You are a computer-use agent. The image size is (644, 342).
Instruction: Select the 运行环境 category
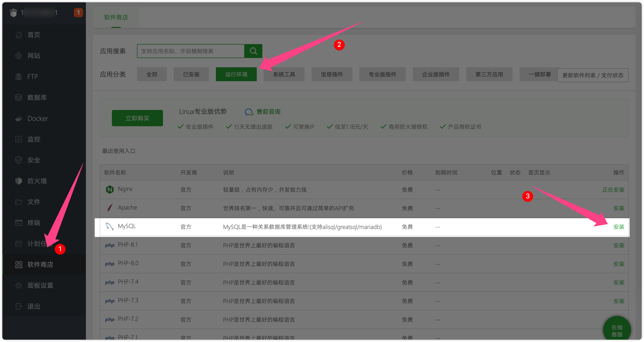pos(236,74)
